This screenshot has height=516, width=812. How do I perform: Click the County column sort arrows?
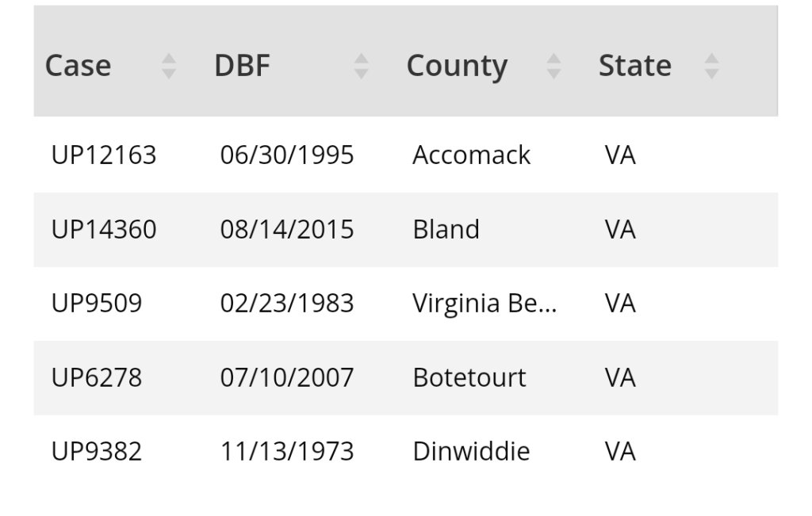click(x=553, y=66)
